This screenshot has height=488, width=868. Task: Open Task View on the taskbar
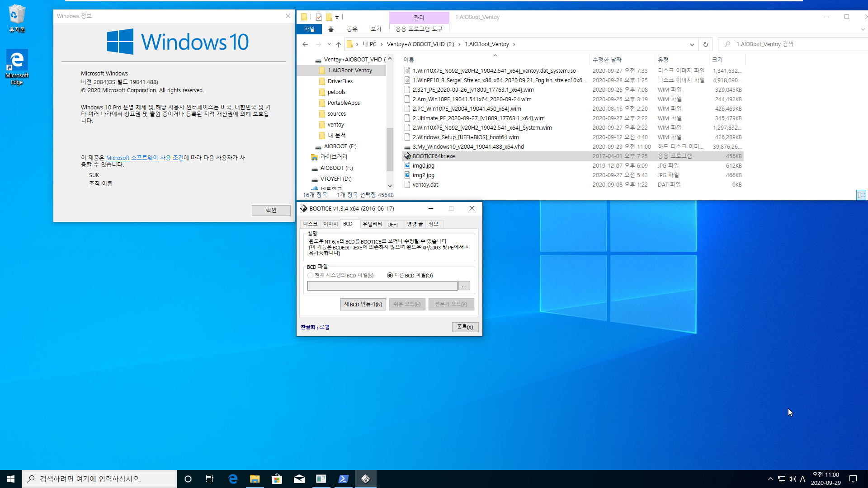pyautogui.click(x=210, y=479)
